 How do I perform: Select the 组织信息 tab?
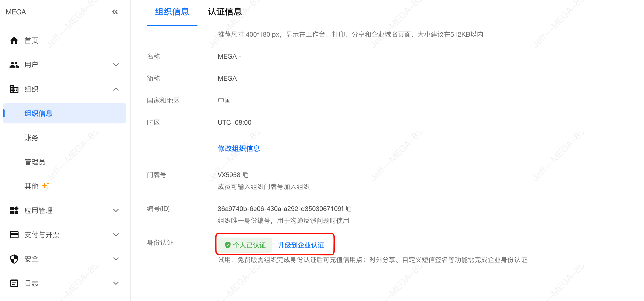(172, 12)
